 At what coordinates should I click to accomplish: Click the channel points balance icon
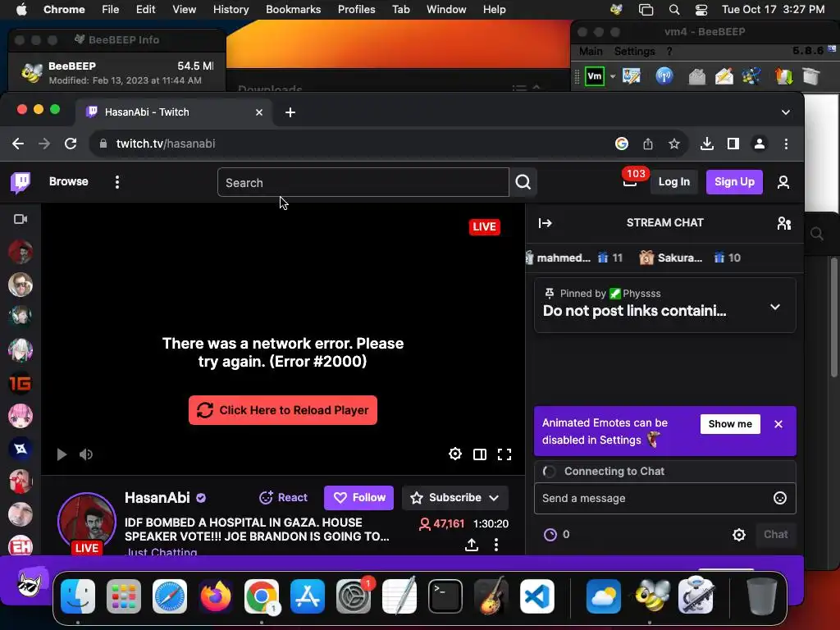[550, 535]
